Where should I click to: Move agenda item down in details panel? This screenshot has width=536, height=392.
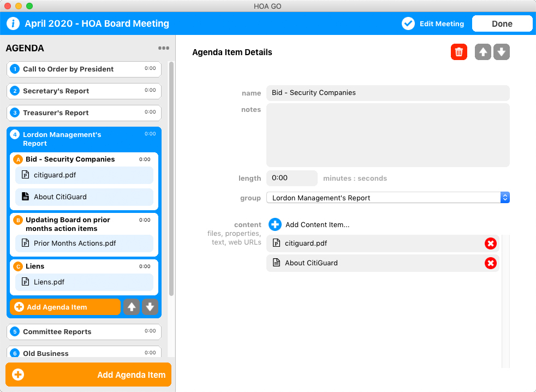pos(502,52)
